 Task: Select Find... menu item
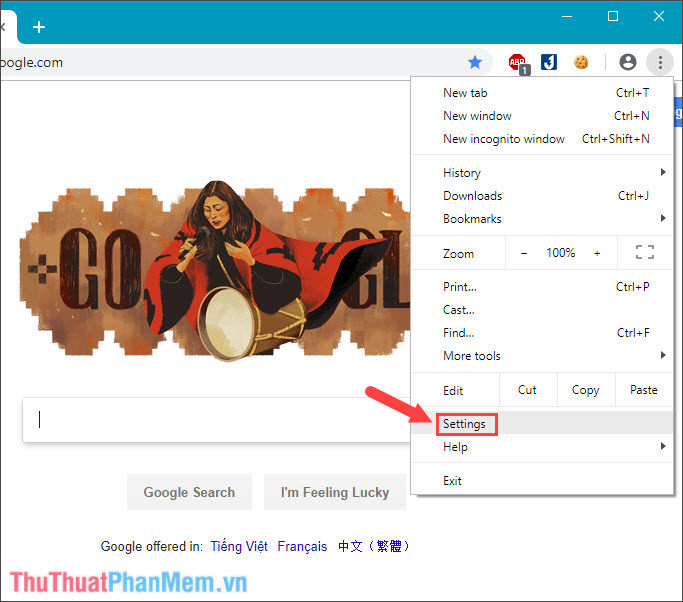pyautogui.click(x=542, y=333)
